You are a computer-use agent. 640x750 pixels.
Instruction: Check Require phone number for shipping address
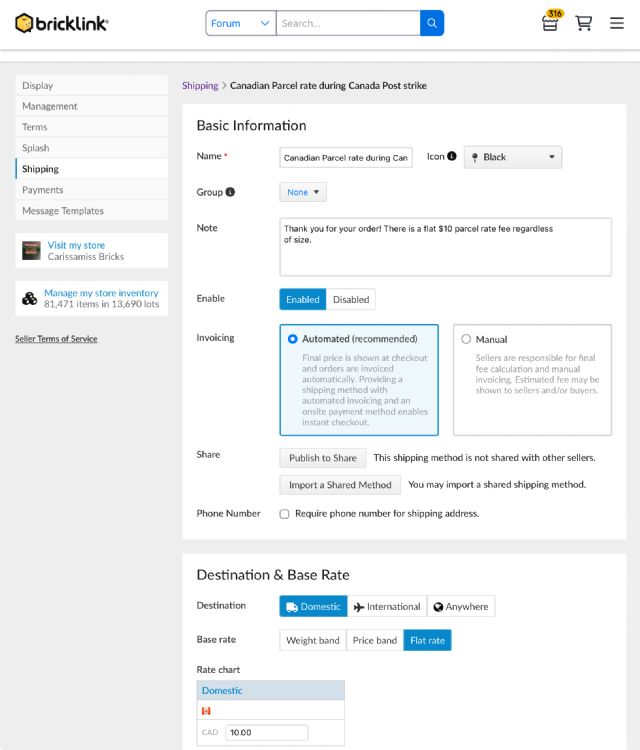[x=285, y=514]
